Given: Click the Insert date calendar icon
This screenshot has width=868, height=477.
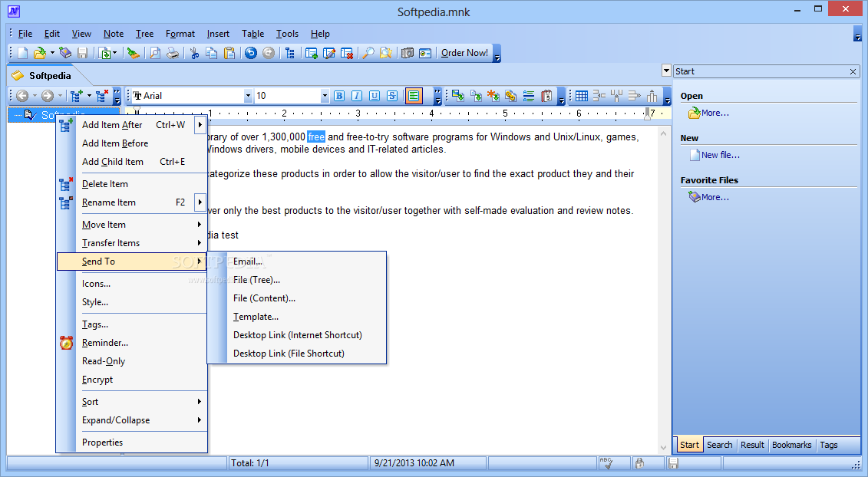Looking at the screenshot, I should click(546, 96).
